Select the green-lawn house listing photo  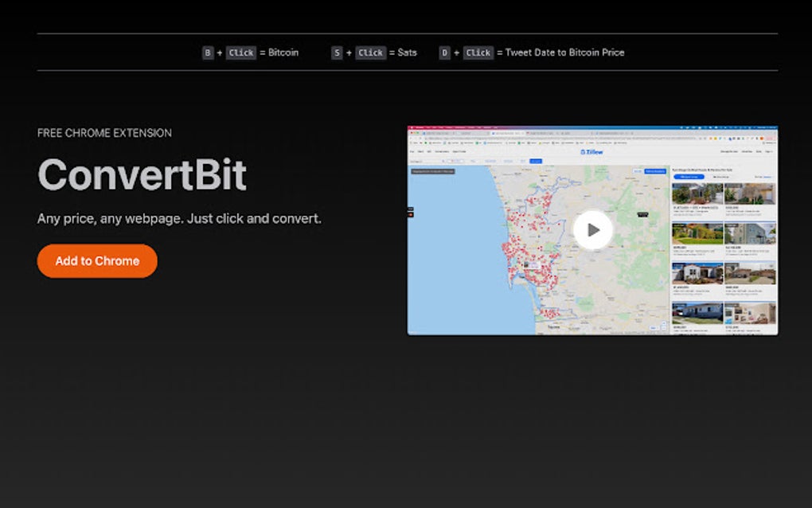coord(697,233)
